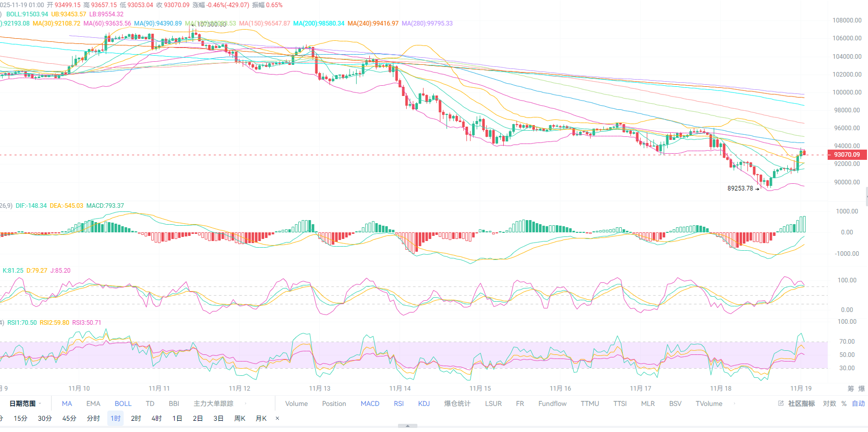
Task: Click the 爆 liquidation icon
Action: point(862,389)
